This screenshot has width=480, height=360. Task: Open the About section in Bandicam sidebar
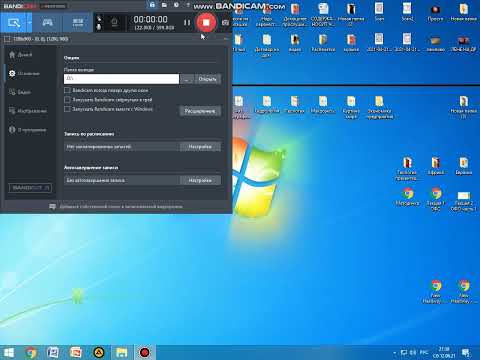click(27, 130)
